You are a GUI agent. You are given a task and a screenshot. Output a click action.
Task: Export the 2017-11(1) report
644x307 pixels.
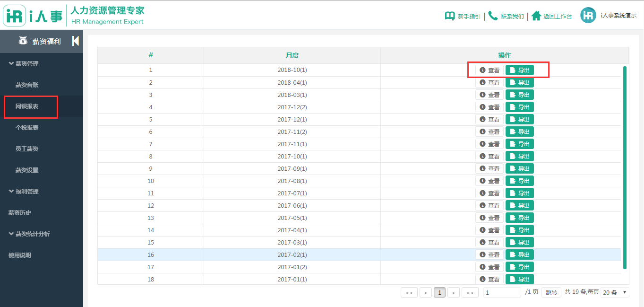pyautogui.click(x=520, y=144)
